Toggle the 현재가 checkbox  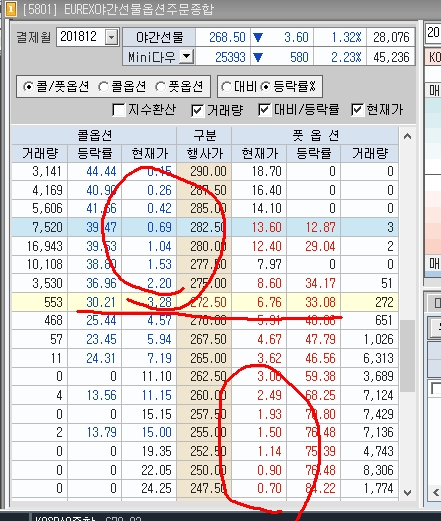(357, 110)
